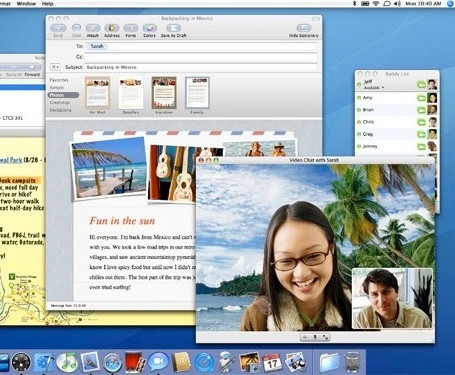
Task: Start video chat with Brian
Action: pos(422,110)
